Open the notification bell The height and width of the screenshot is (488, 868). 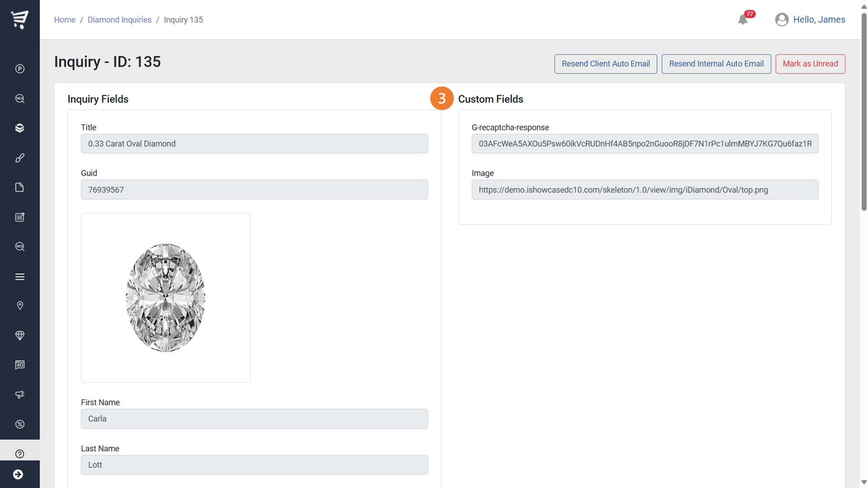[x=743, y=20]
